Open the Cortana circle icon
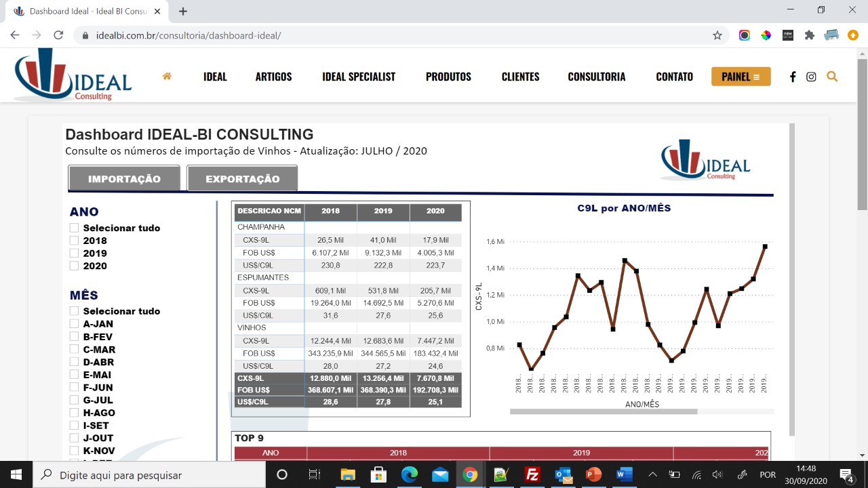This screenshot has width=868, height=488. click(282, 474)
